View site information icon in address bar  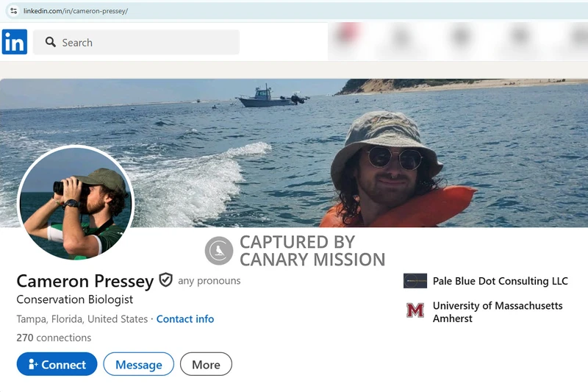click(x=13, y=11)
